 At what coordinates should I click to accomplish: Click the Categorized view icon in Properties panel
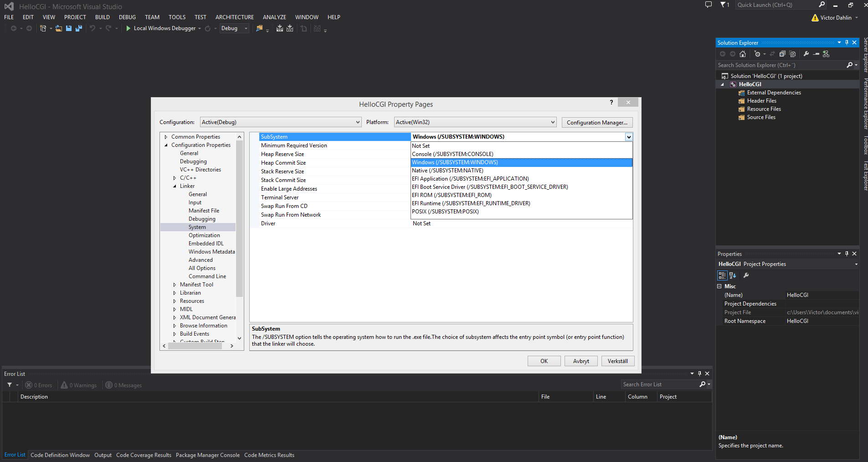(722, 275)
